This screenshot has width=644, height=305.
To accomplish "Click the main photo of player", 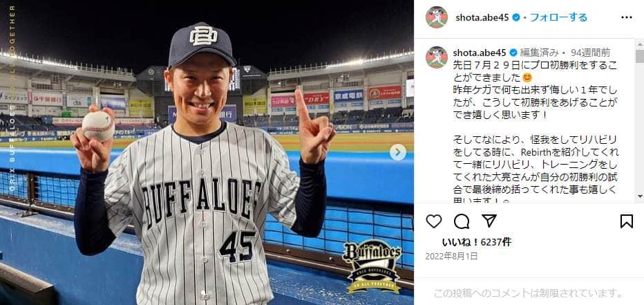I will click(x=207, y=152).
